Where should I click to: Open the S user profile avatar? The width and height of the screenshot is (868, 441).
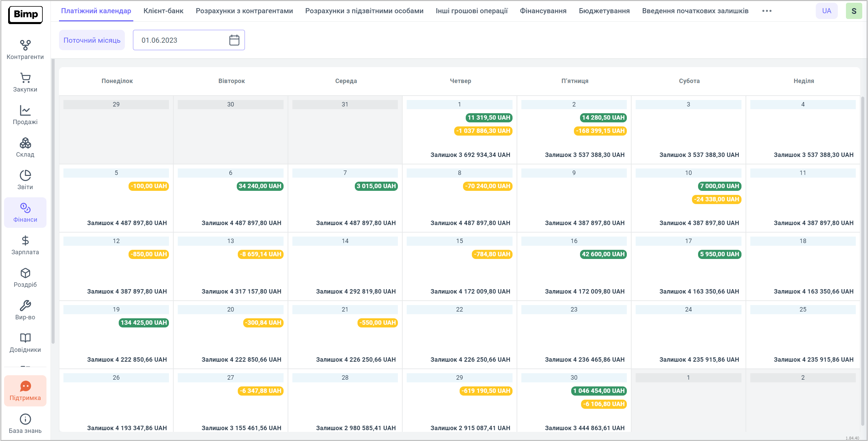854,11
